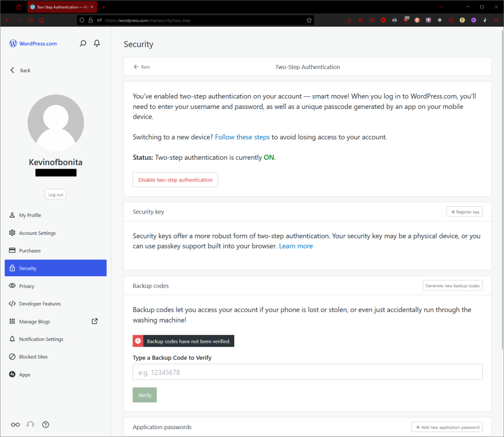Click the backup code input field
The height and width of the screenshot is (437, 504).
pos(307,372)
